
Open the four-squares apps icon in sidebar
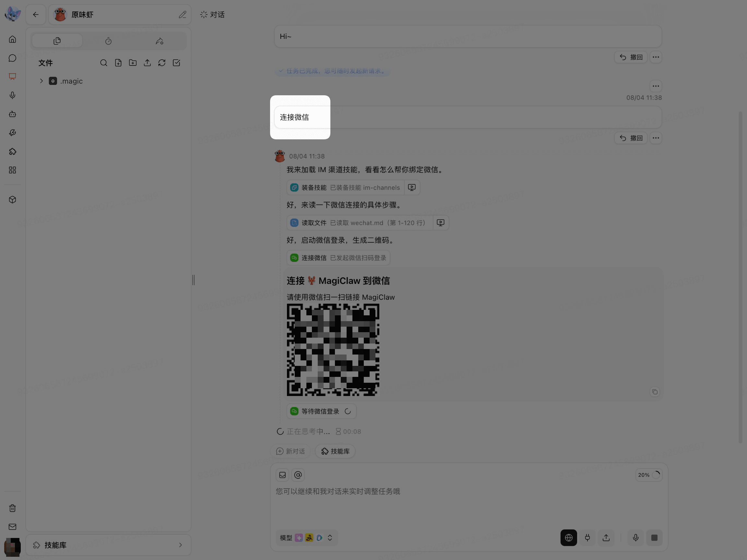tap(13, 170)
